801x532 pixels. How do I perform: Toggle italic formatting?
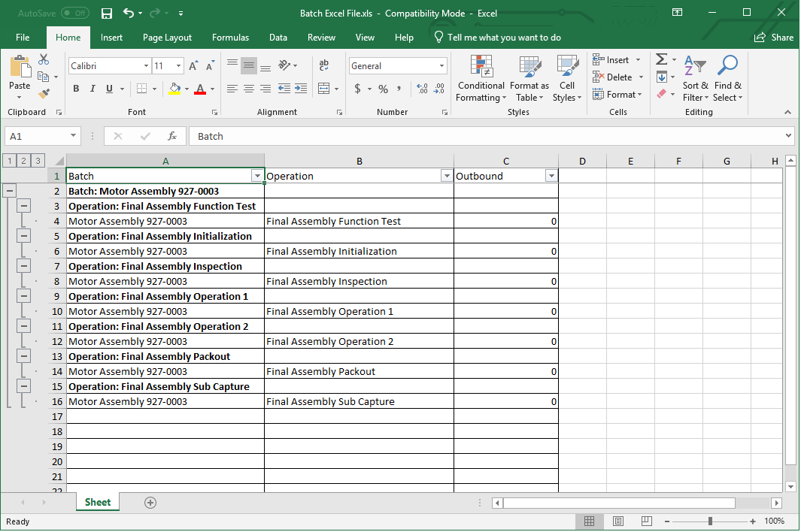[90, 88]
